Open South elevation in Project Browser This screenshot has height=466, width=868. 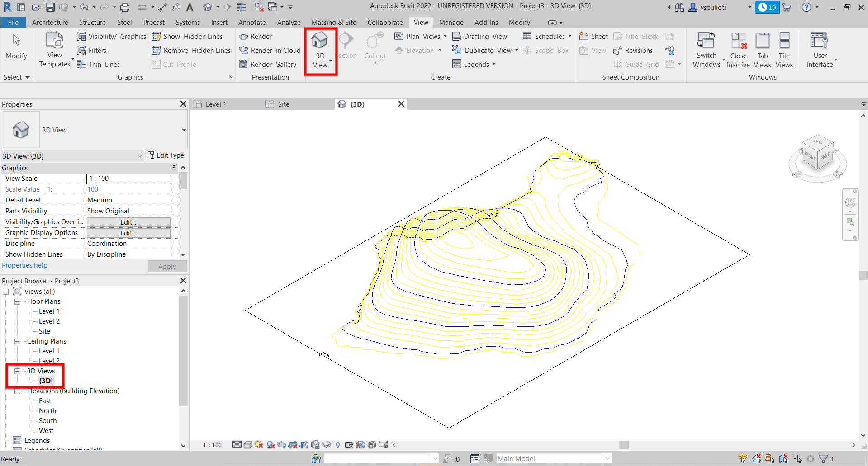point(47,421)
